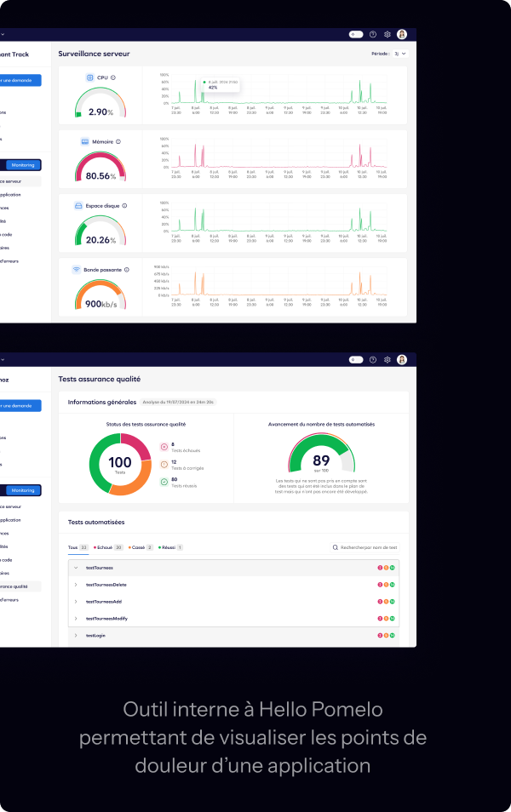Expand the testLogin row
The image size is (511, 812).
click(x=75, y=636)
